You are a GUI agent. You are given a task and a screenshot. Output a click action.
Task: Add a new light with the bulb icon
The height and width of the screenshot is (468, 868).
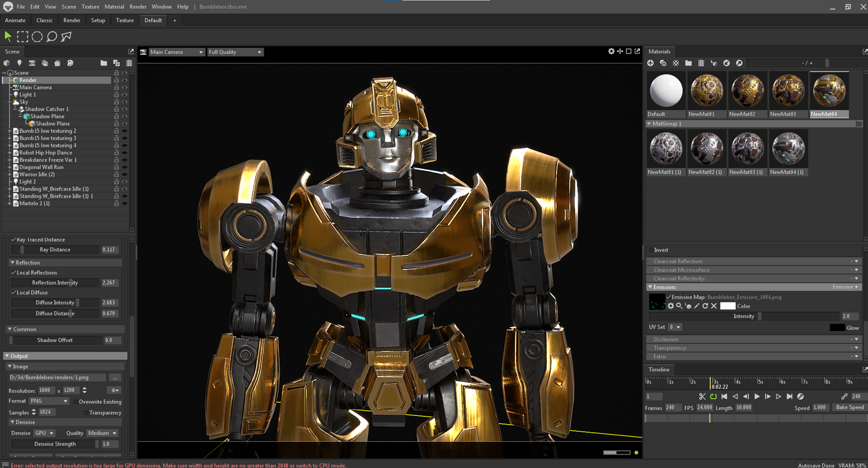[x=19, y=63]
